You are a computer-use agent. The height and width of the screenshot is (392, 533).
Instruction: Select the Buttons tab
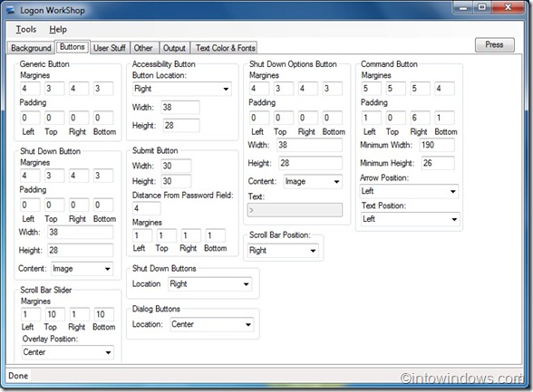coord(73,47)
